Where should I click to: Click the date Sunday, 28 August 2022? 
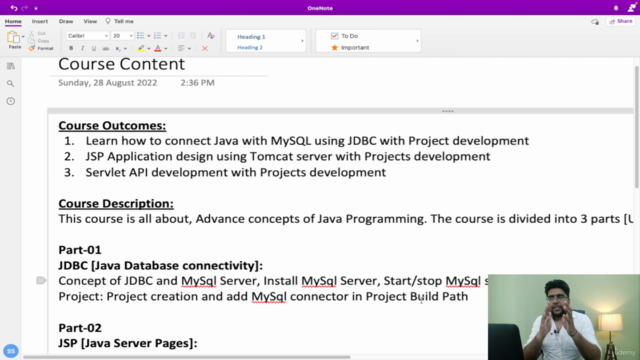click(108, 83)
